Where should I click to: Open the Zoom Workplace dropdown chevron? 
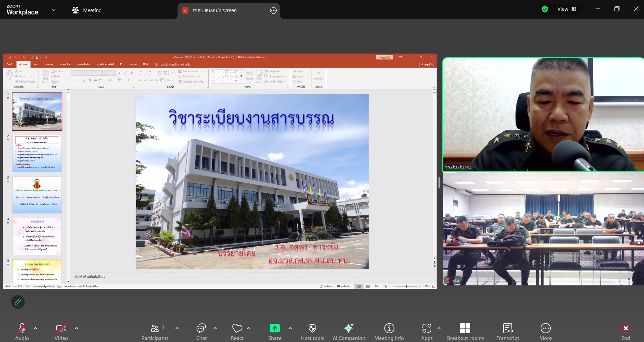click(54, 10)
